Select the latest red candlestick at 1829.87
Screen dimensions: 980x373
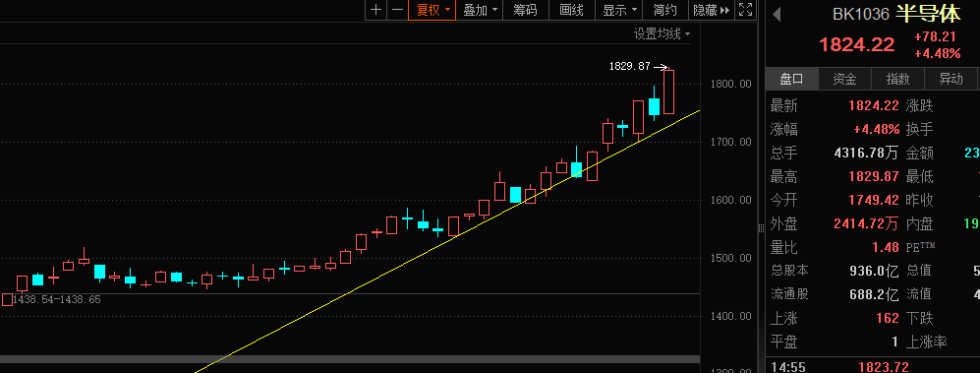(668, 92)
